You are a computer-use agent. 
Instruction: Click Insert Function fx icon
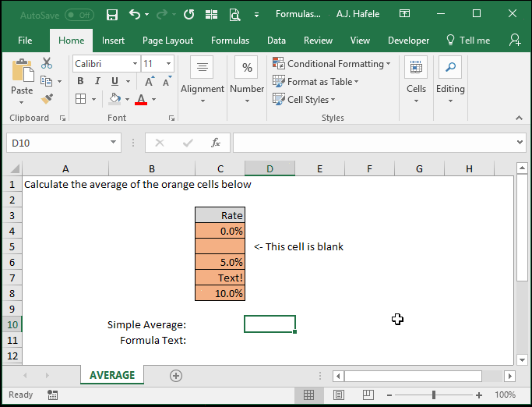tap(216, 143)
